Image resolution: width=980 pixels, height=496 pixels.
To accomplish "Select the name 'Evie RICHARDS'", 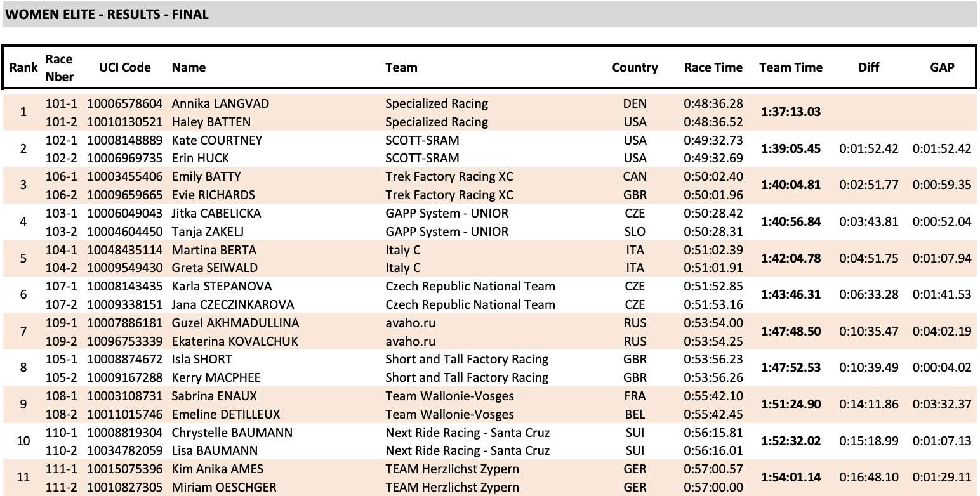I will (x=213, y=195).
